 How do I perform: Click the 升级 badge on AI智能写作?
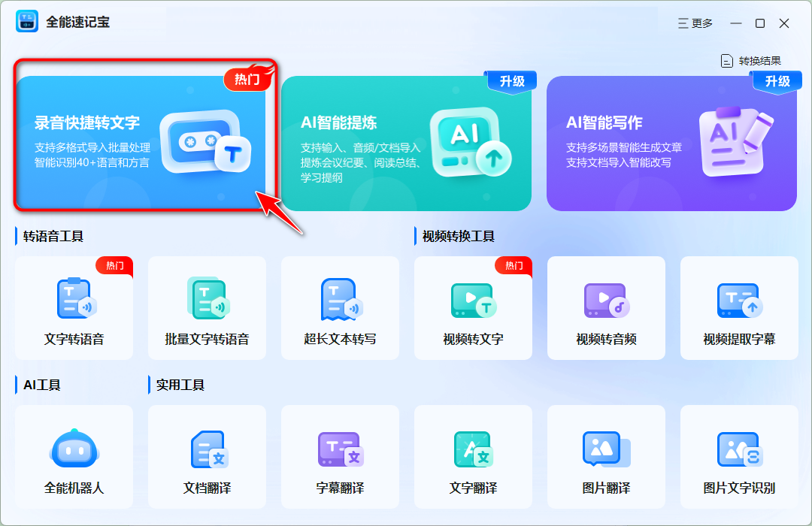coord(777,81)
